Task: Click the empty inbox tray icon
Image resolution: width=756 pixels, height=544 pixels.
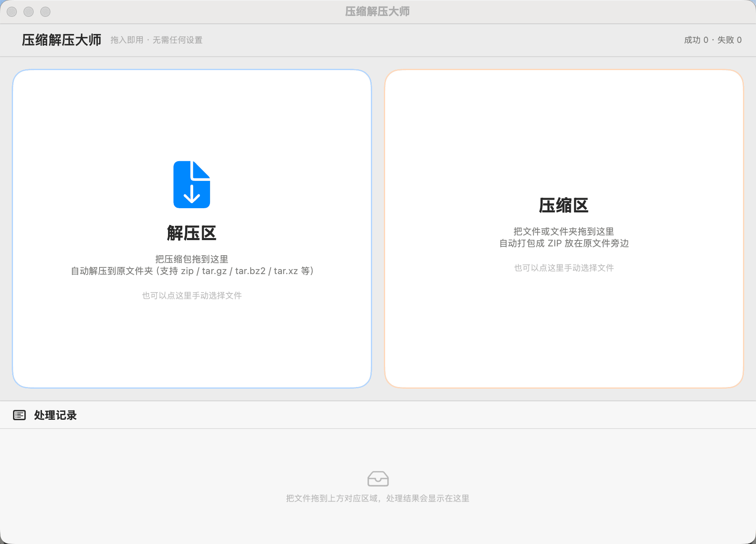Action: (x=378, y=479)
